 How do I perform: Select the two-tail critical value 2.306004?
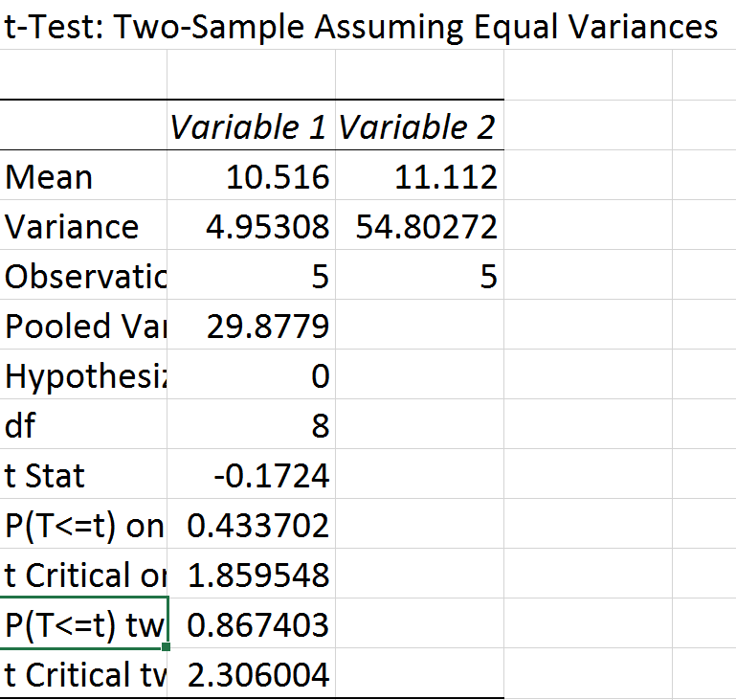click(x=251, y=675)
